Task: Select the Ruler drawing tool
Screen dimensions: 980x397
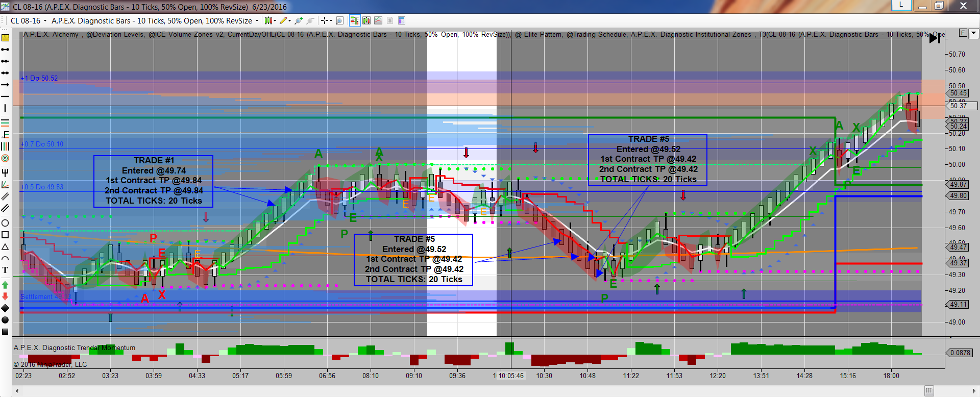Action: click(5, 37)
